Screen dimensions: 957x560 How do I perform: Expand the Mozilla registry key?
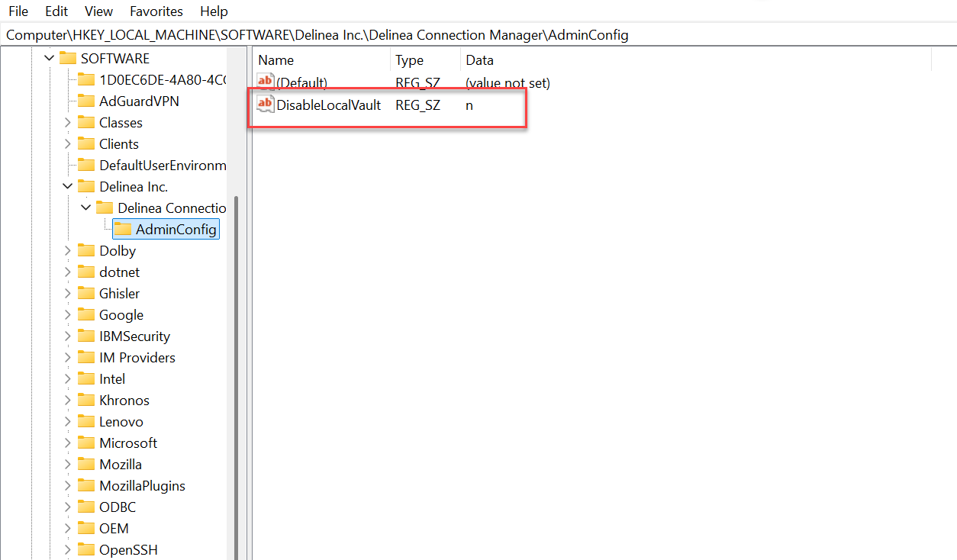tap(68, 464)
